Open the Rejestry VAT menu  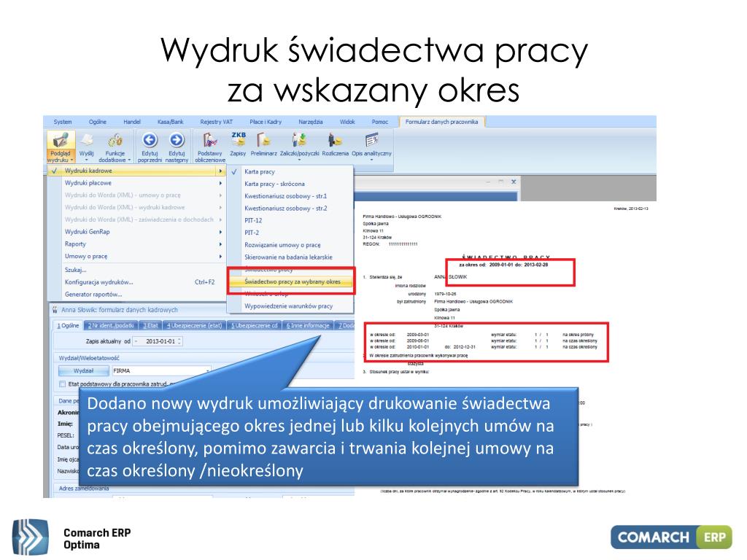pos(216,122)
